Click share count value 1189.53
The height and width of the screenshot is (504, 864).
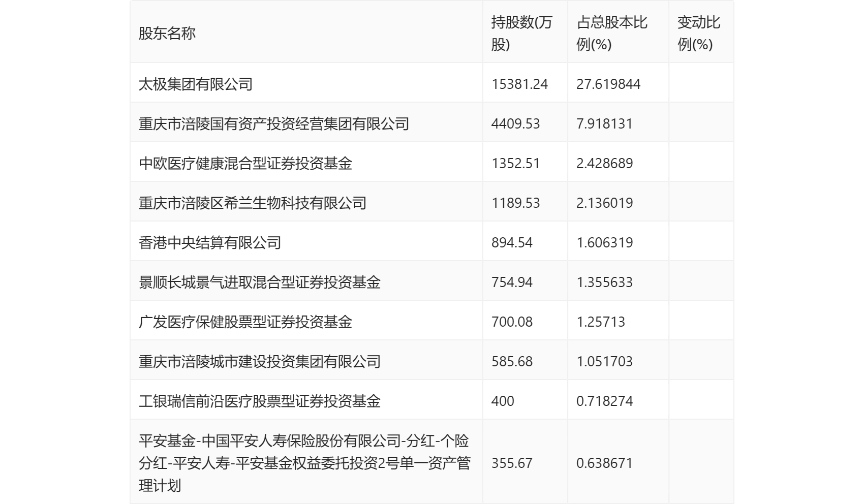tap(515, 203)
